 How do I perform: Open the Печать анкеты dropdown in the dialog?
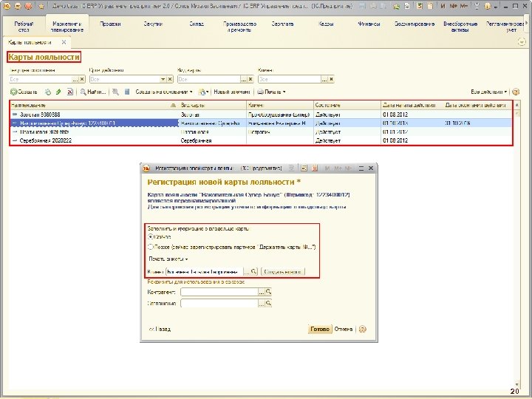(x=168, y=259)
